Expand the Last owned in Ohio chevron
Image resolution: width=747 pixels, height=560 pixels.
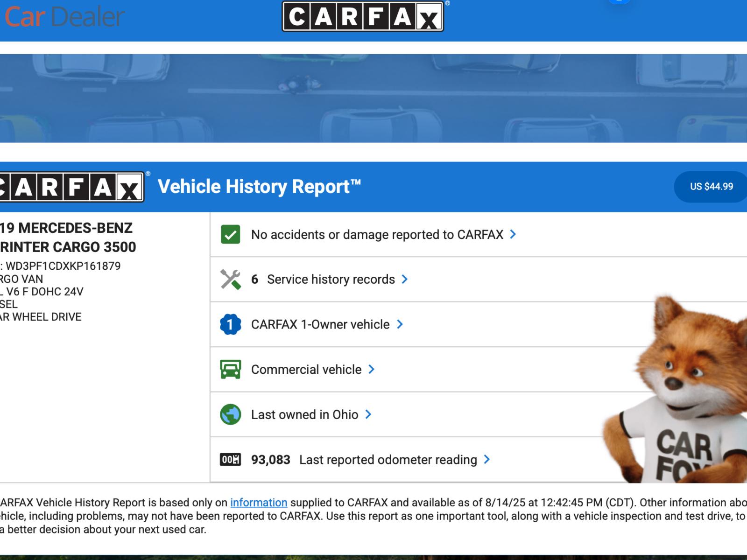[368, 414]
